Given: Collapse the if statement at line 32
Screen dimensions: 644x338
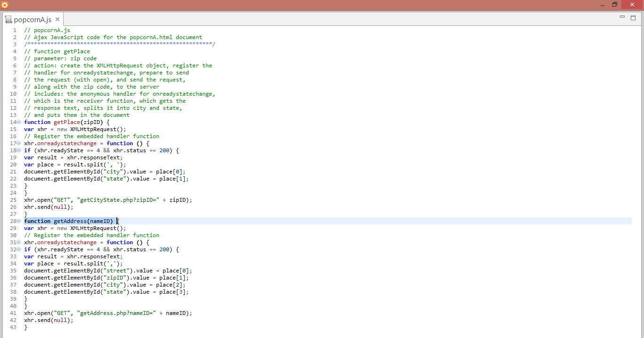Looking at the screenshot, I should pyautogui.click(x=19, y=249).
